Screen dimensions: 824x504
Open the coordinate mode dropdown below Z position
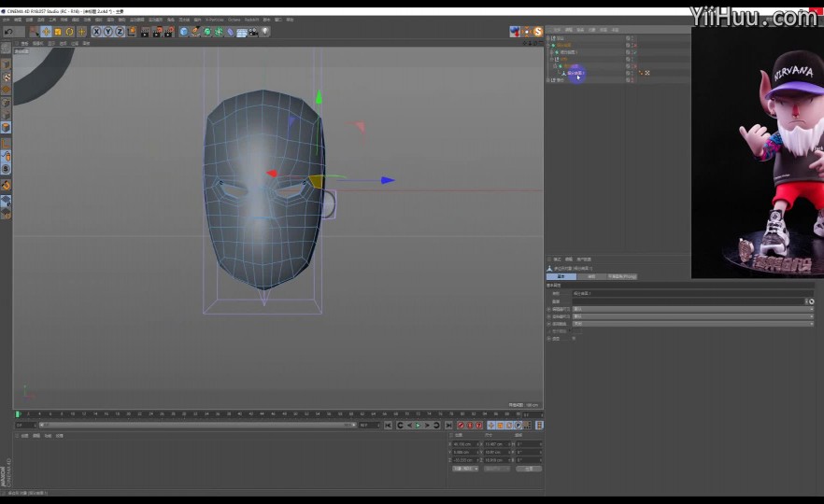point(465,469)
